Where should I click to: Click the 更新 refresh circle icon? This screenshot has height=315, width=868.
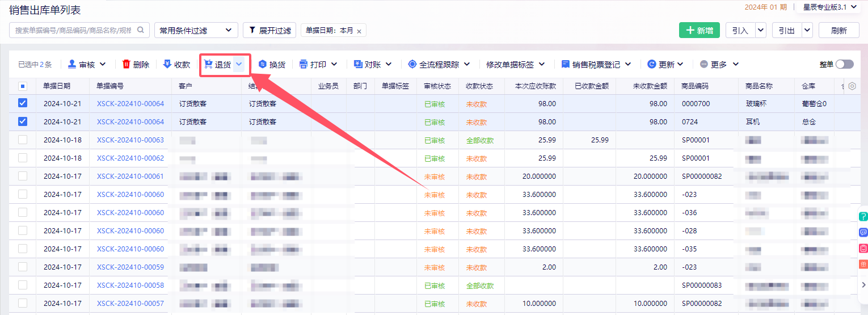[652, 64]
